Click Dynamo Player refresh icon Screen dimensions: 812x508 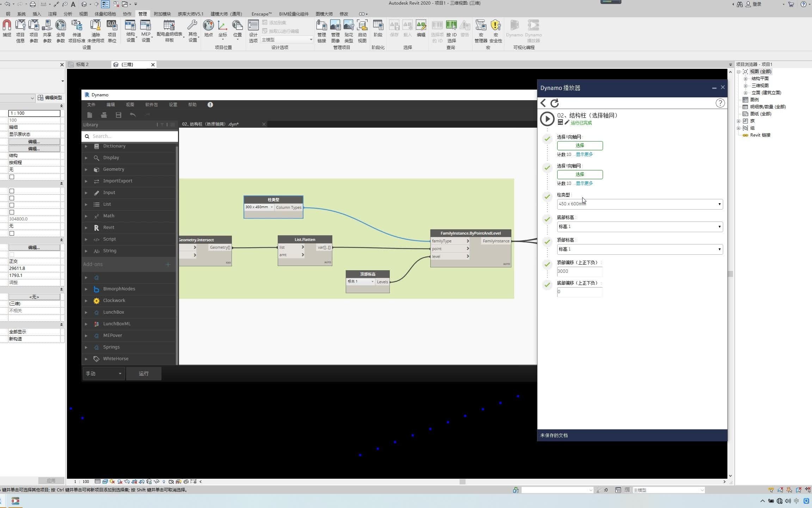pyautogui.click(x=554, y=103)
